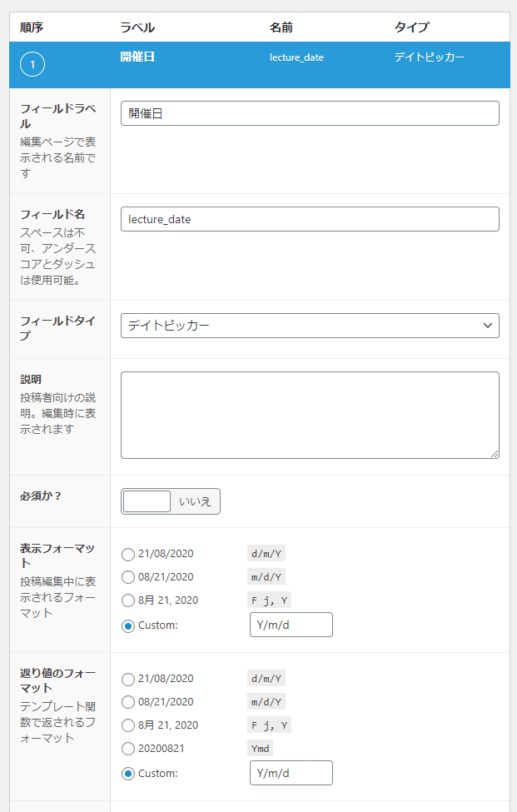Click the 順序 column header
Image resolution: width=517 pixels, height=812 pixels.
31,27
